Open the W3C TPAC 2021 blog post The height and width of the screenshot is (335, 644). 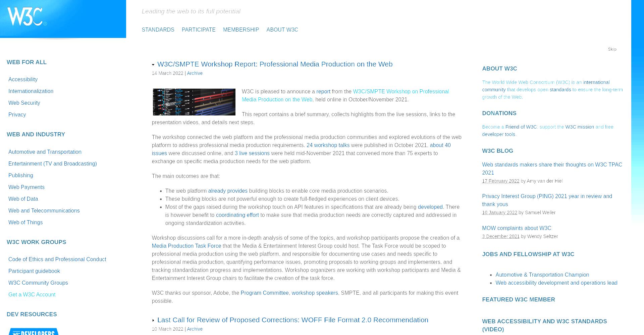pos(552,169)
